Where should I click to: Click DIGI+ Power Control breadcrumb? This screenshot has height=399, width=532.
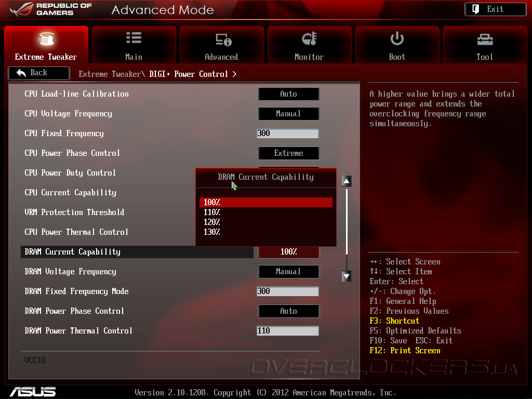pos(189,74)
